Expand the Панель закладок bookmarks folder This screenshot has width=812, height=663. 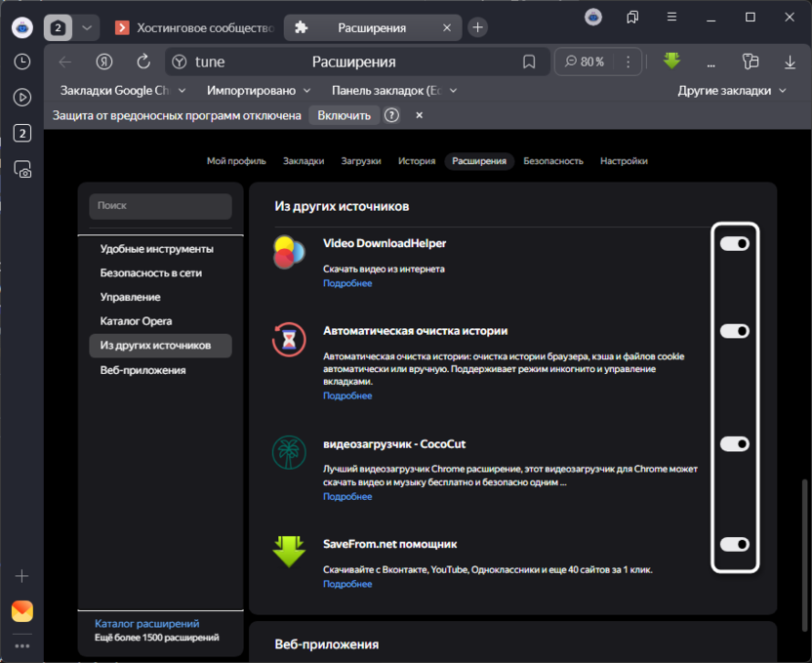click(394, 91)
